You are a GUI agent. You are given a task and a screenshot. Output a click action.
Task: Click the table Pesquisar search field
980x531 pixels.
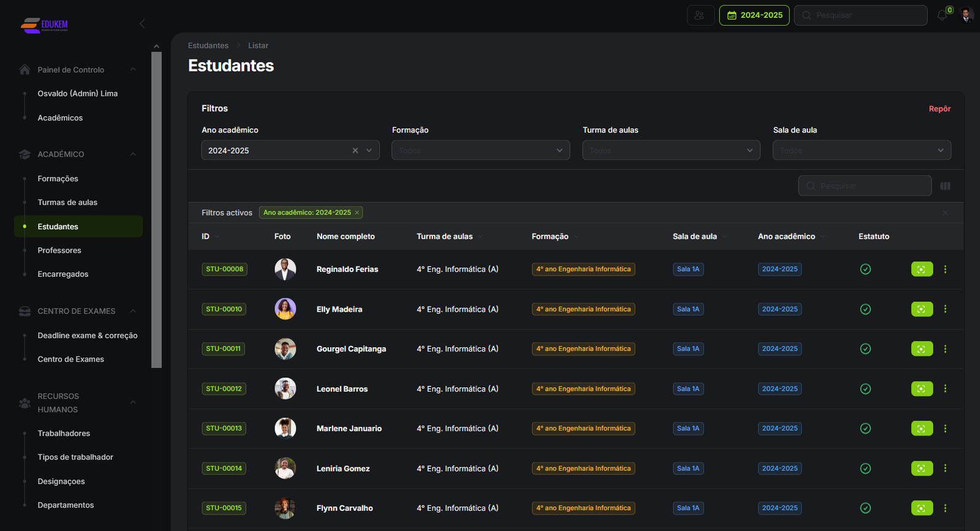tap(864, 186)
